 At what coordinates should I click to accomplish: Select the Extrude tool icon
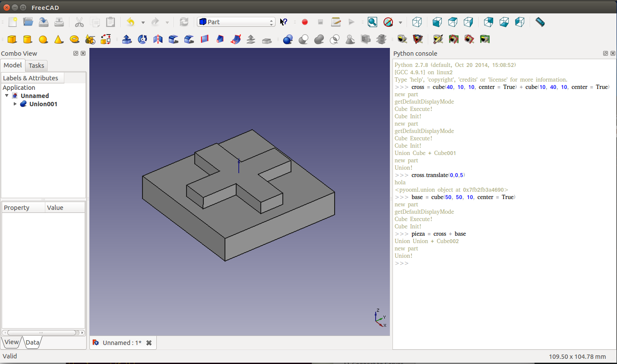(x=127, y=39)
